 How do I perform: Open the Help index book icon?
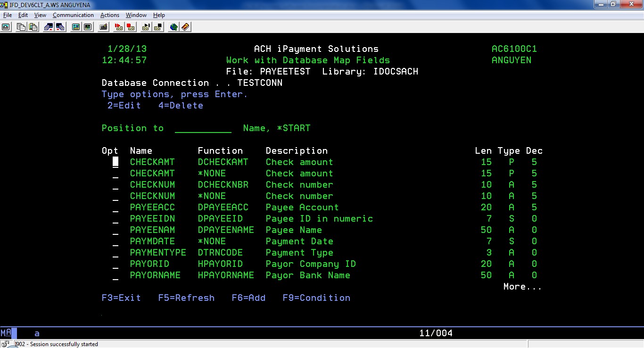tap(185, 27)
